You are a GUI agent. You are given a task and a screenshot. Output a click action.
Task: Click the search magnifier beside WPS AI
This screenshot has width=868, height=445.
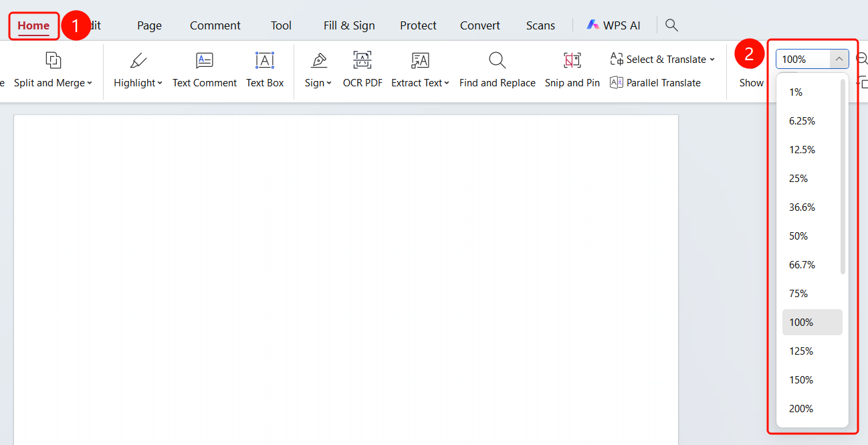672,25
